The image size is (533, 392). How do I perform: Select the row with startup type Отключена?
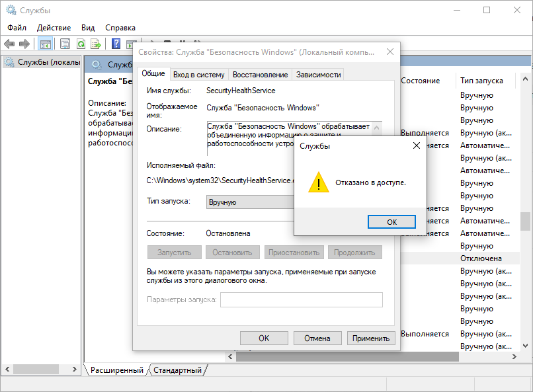point(460,258)
